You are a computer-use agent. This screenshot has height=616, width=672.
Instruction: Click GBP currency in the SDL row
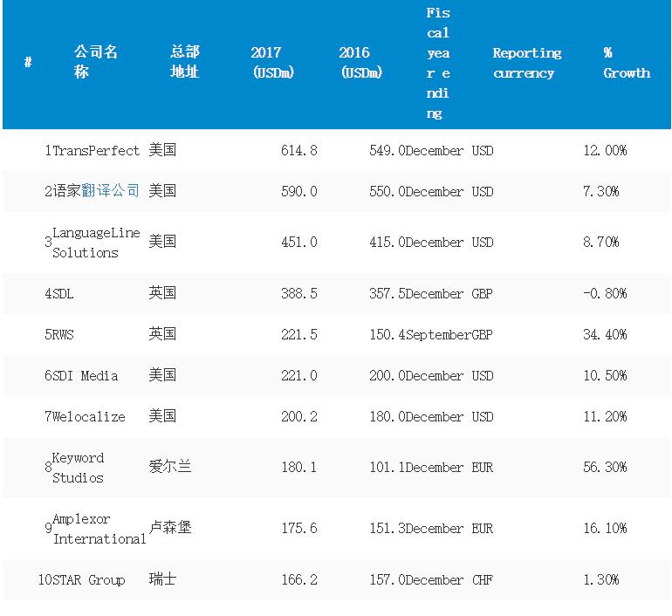click(x=482, y=294)
